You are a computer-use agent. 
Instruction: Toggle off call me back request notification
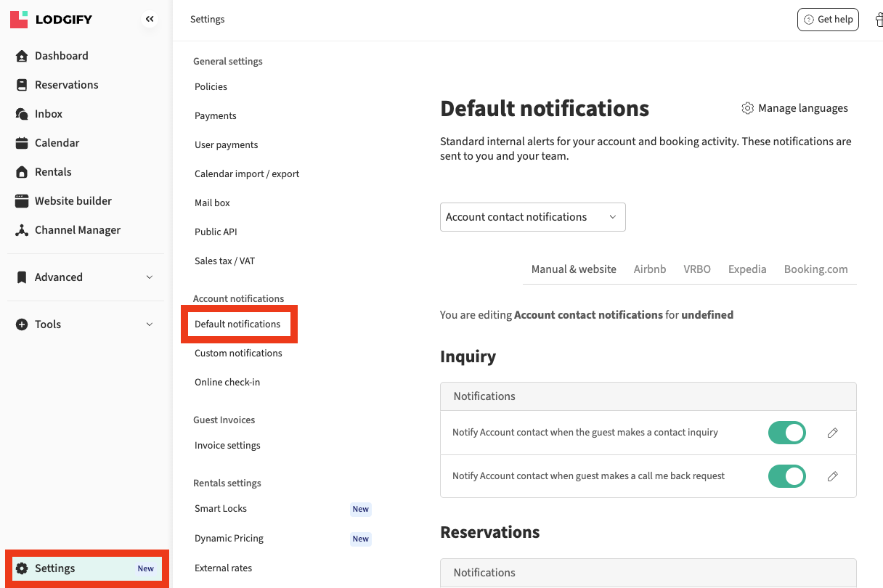point(787,476)
